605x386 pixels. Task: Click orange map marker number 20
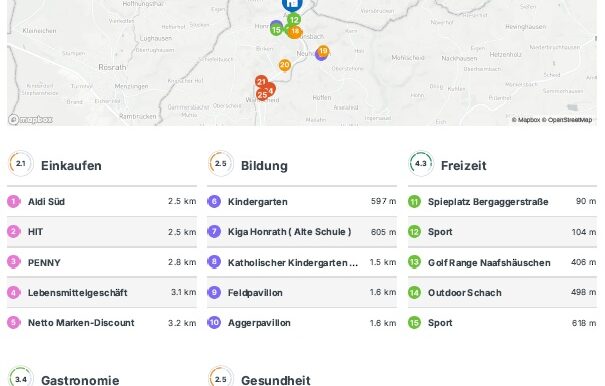[285, 65]
